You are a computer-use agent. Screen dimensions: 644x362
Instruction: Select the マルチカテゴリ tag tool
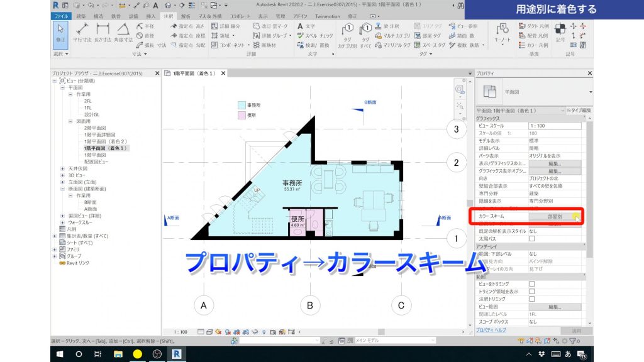(396, 35)
